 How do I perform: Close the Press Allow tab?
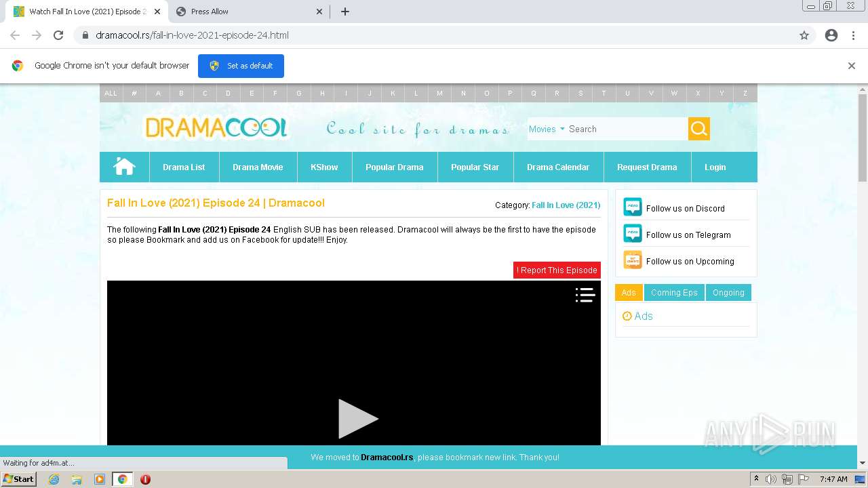(x=319, y=12)
